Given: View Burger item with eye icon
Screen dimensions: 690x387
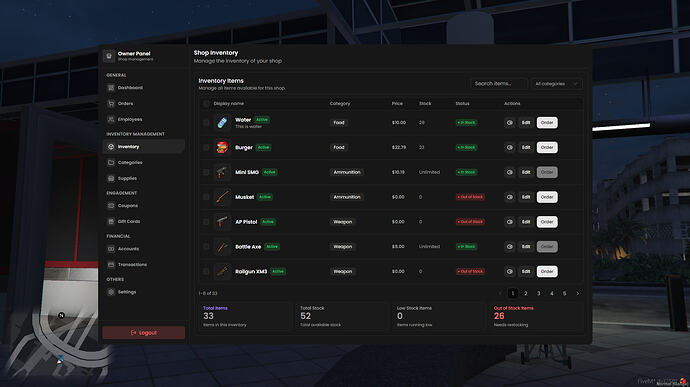Looking at the screenshot, I should (510, 147).
